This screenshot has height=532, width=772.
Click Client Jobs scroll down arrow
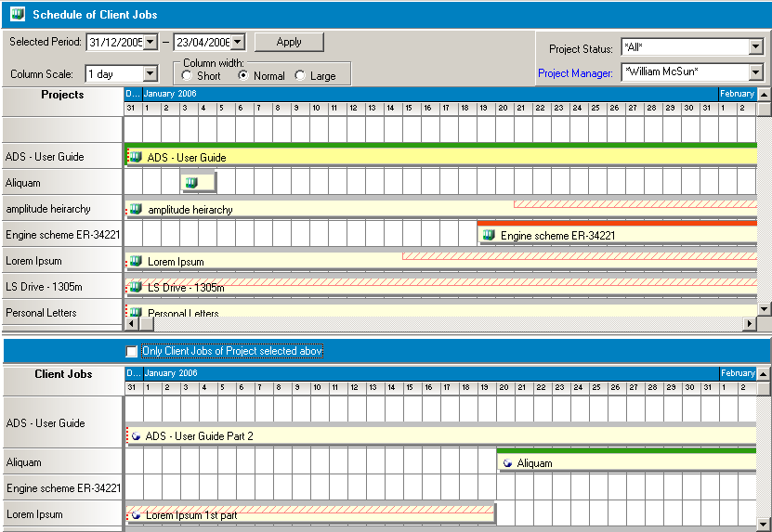(x=765, y=525)
